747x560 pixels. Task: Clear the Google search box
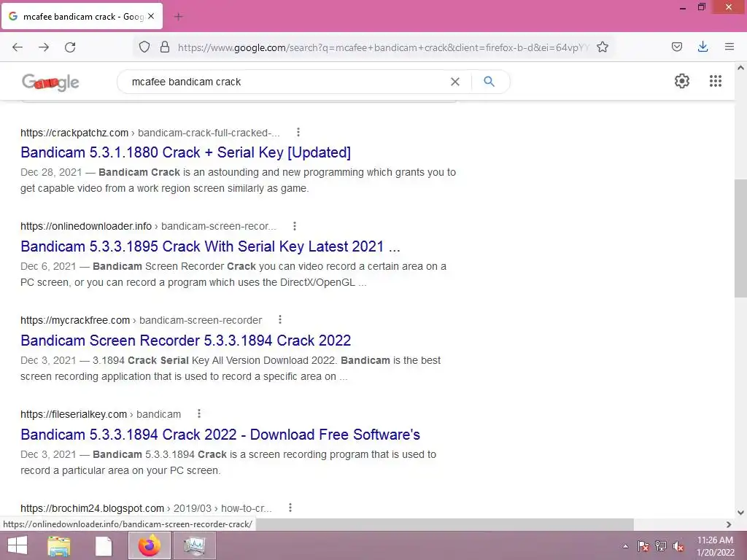[455, 82]
